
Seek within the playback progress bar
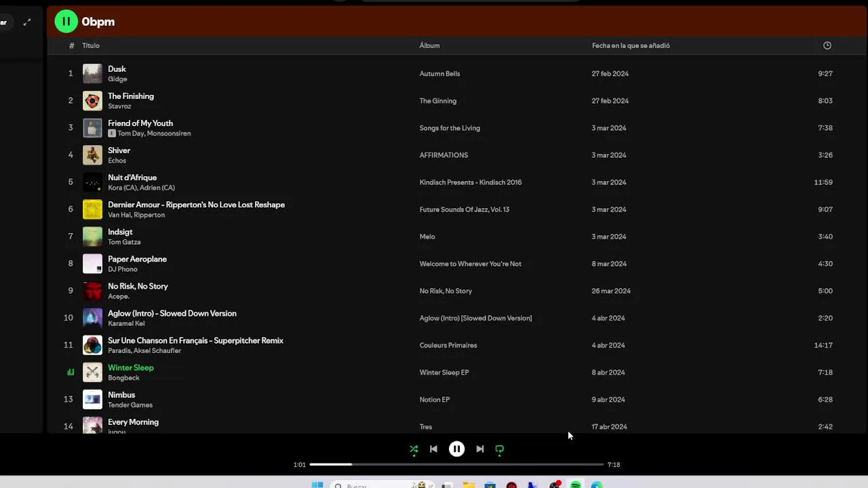[456, 464]
